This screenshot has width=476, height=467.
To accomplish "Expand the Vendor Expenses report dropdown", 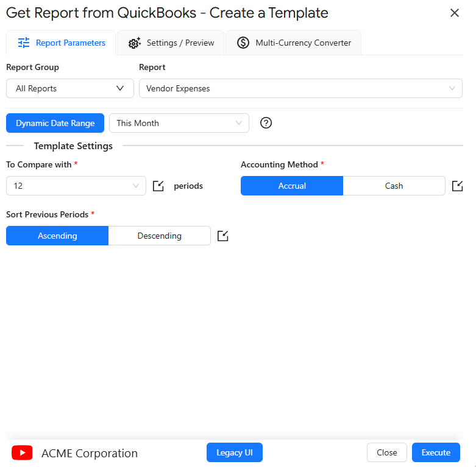I will click(300, 88).
